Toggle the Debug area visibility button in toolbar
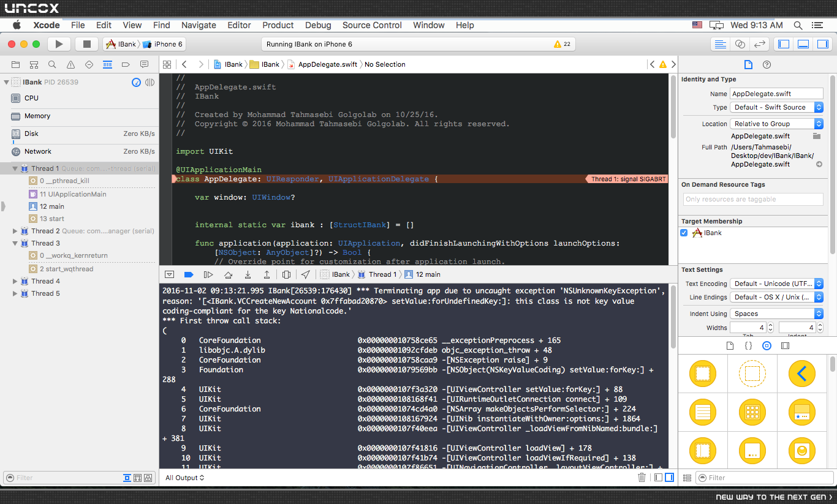The image size is (837, 504). tap(803, 44)
